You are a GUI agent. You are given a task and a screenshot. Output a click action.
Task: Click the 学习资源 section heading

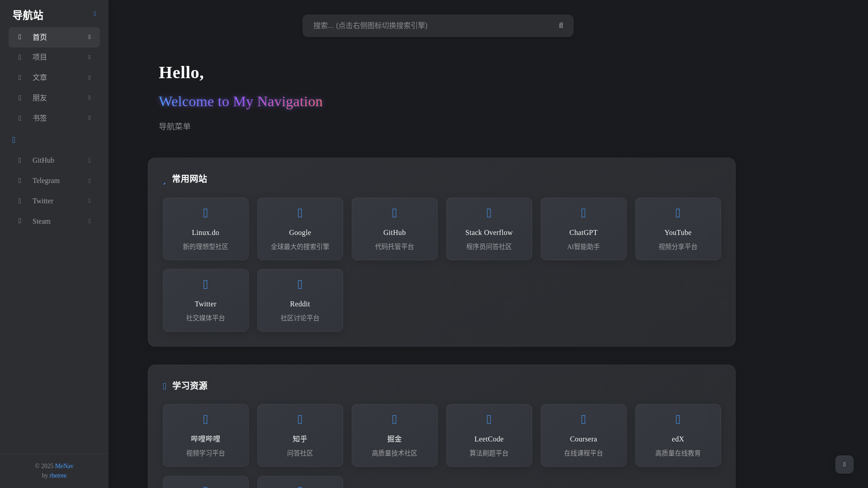(x=189, y=386)
